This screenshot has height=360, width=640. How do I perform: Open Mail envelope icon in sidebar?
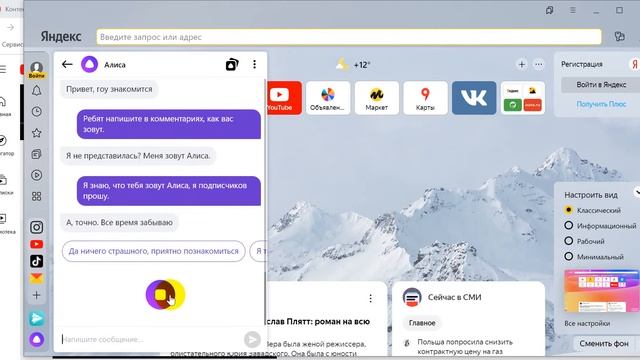36,278
